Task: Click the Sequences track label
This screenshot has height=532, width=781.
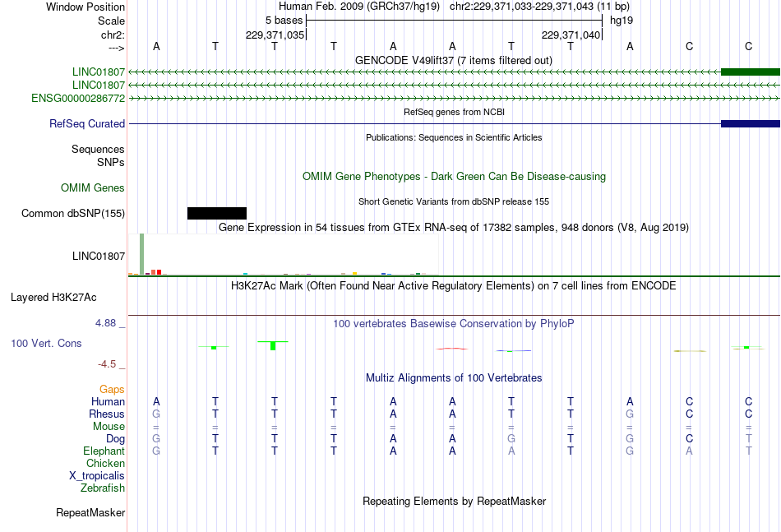Action: point(98,149)
